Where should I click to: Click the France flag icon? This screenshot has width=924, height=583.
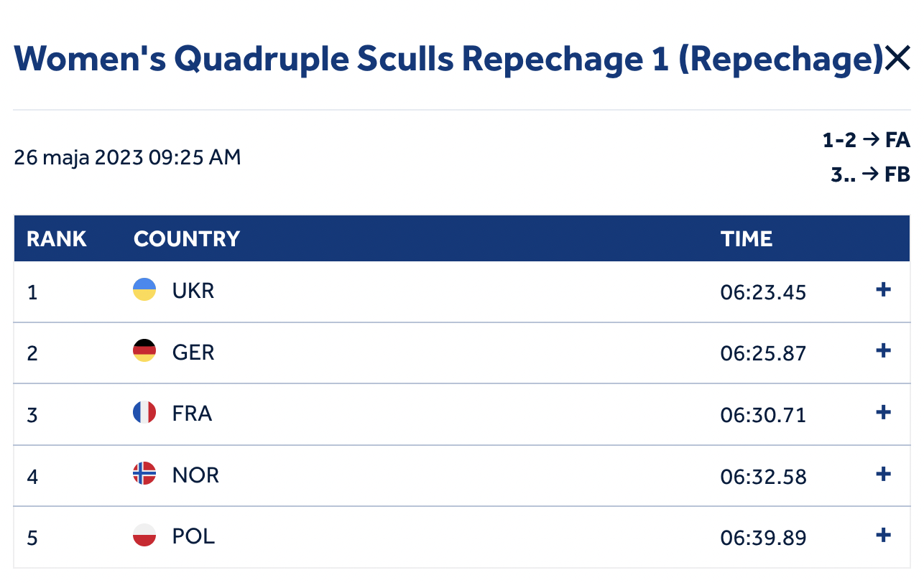pyautogui.click(x=144, y=412)
